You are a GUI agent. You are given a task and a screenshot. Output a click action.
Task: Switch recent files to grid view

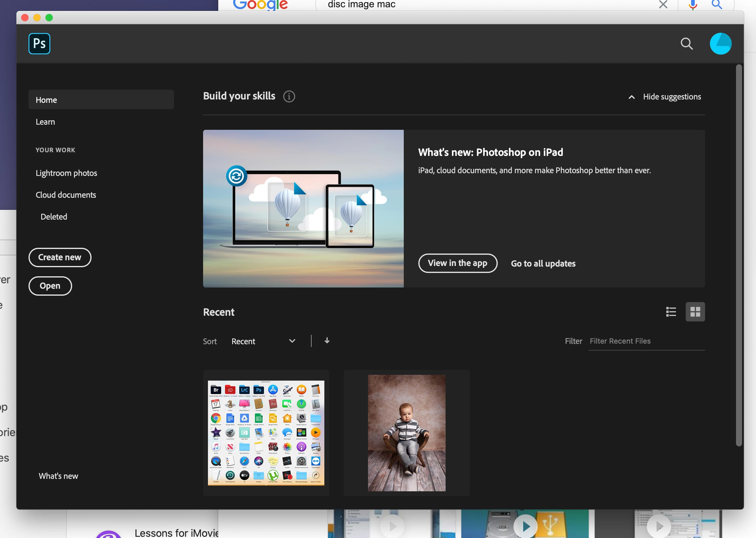(x=695, y=311)
